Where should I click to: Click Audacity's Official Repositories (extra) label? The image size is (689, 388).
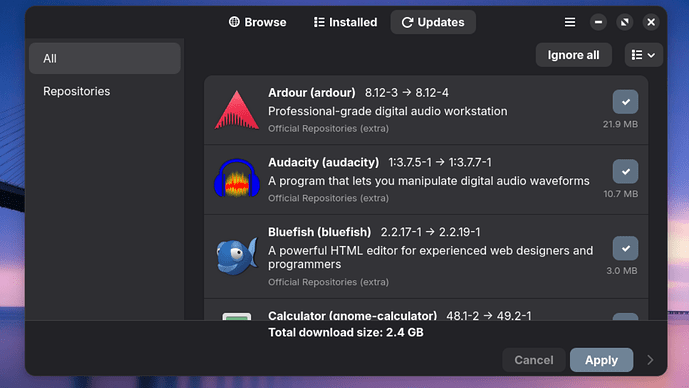coord(328,198)
